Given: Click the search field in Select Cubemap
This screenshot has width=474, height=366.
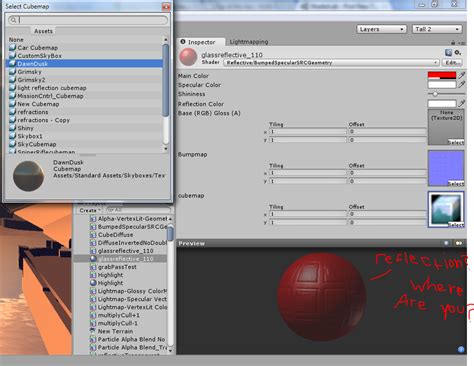Looking at the screenshot, I should (x=88, y=20).
